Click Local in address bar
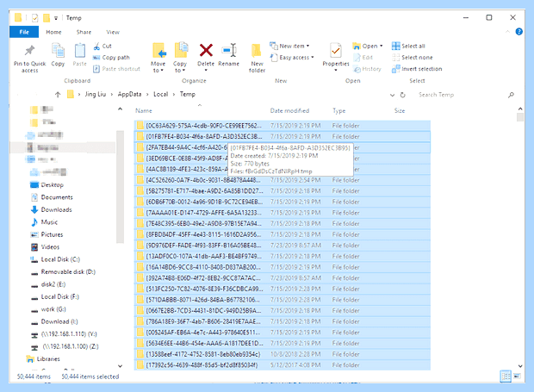 pos(161,95)
